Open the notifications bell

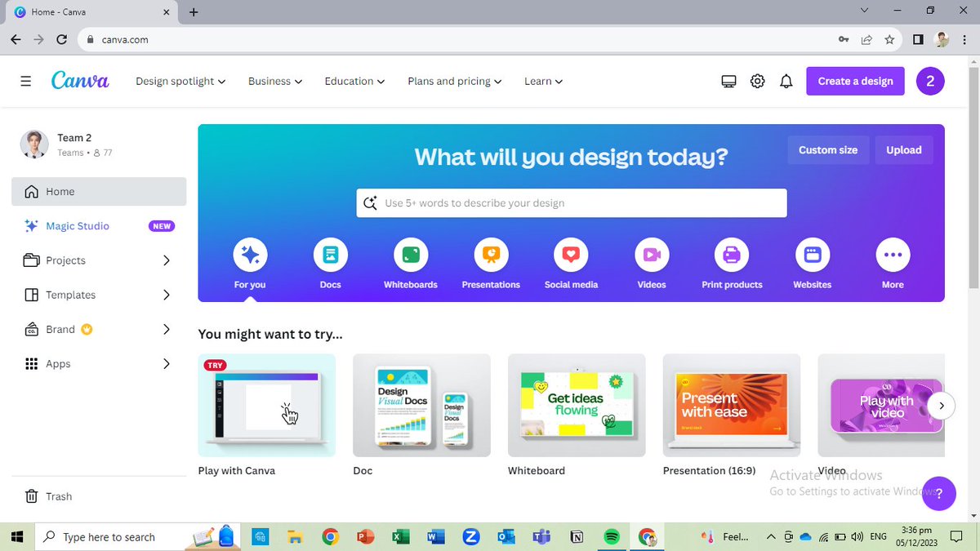coord(786,81)
